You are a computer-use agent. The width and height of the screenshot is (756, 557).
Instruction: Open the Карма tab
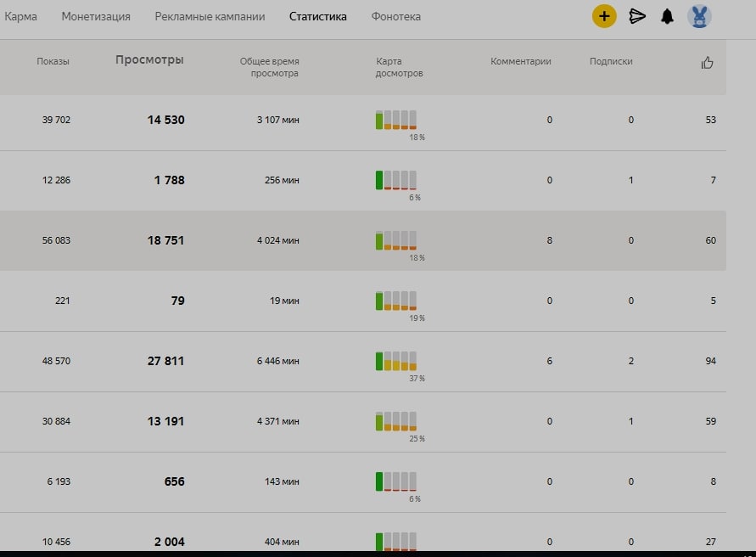(20, 16)
